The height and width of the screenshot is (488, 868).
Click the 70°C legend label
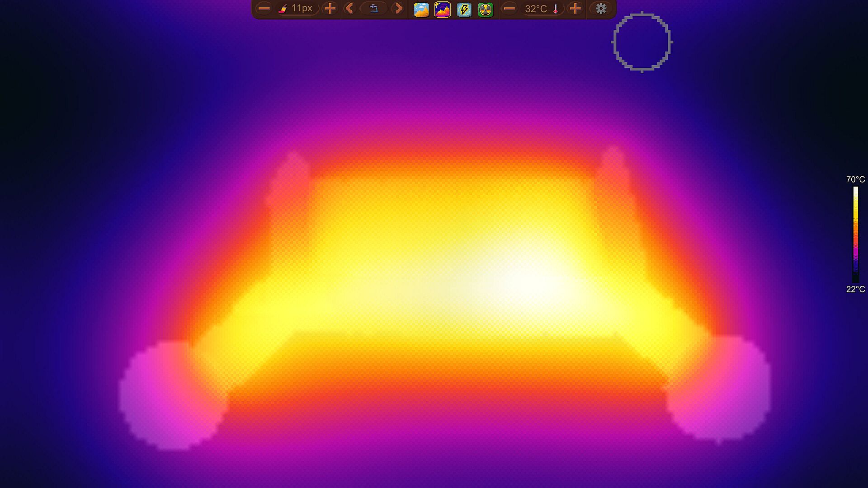(855, 179)
